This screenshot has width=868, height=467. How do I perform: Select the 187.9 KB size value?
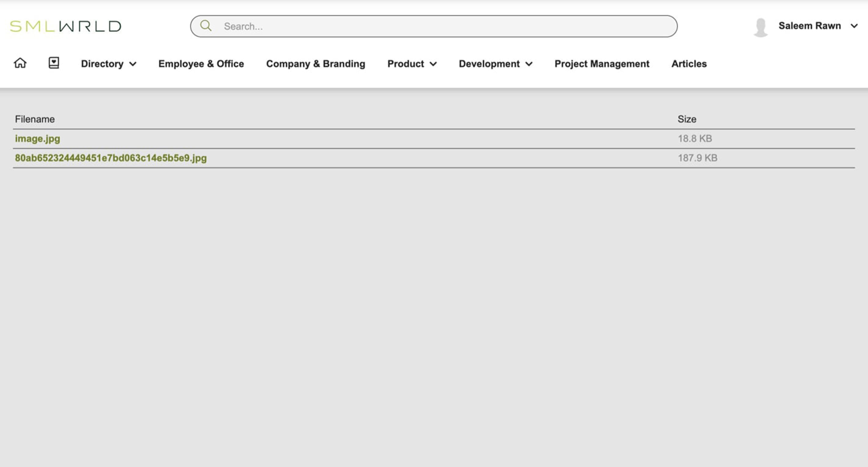[x=697, y=158]
